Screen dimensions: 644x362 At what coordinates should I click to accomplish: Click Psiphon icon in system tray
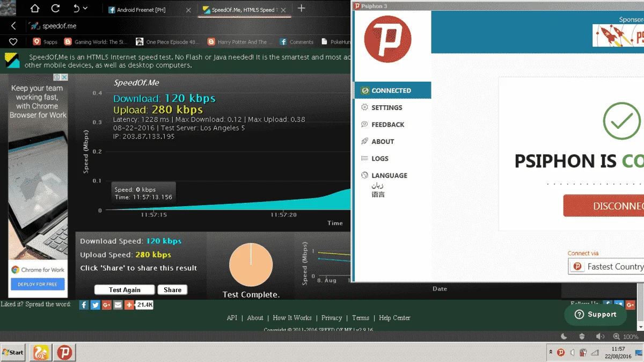pyautogui.click(x=561, y=352)
